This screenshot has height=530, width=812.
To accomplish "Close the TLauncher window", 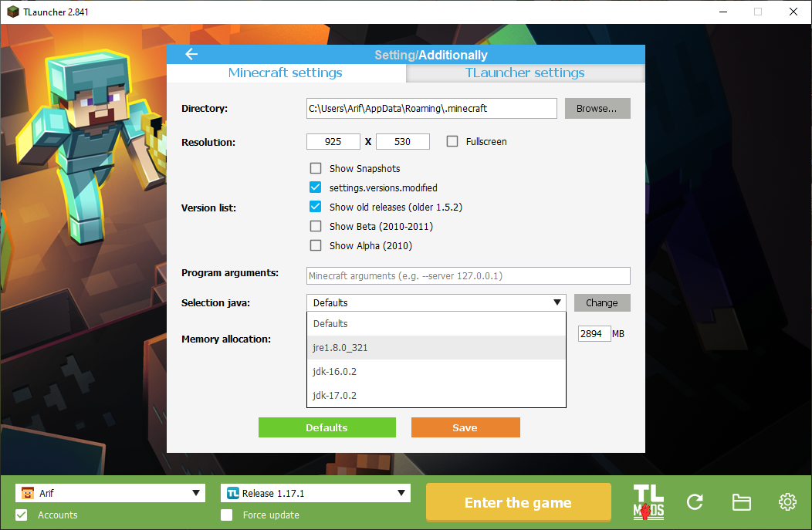I will 793,12.
